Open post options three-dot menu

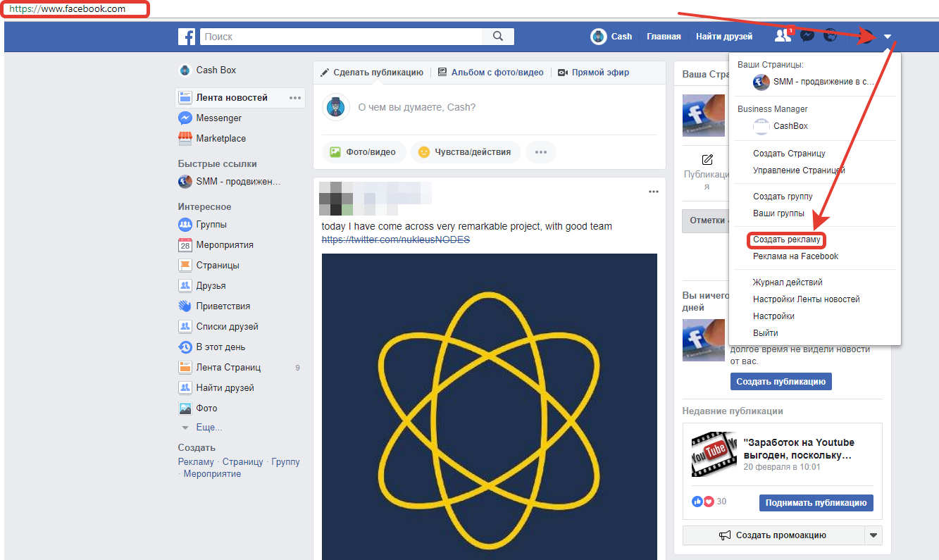[654, 192]
